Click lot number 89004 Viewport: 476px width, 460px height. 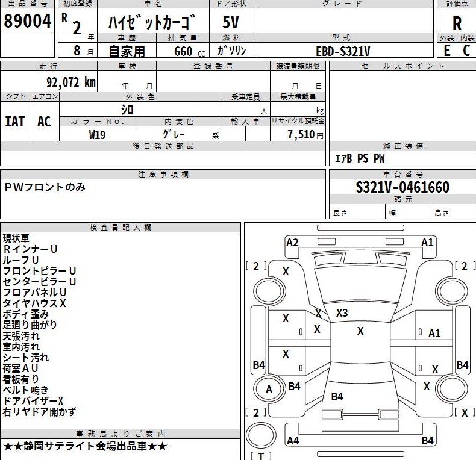[x=27, y=21]
